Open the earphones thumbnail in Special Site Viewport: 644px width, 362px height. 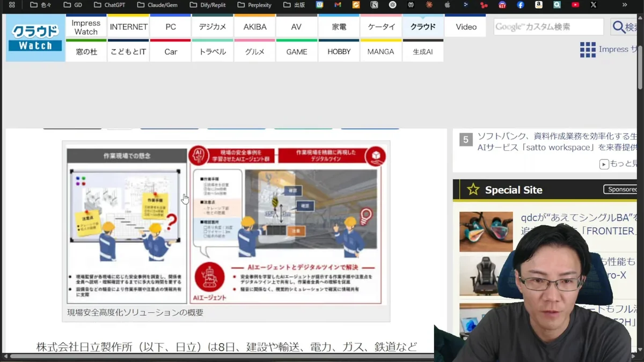[x=486, y=232]
